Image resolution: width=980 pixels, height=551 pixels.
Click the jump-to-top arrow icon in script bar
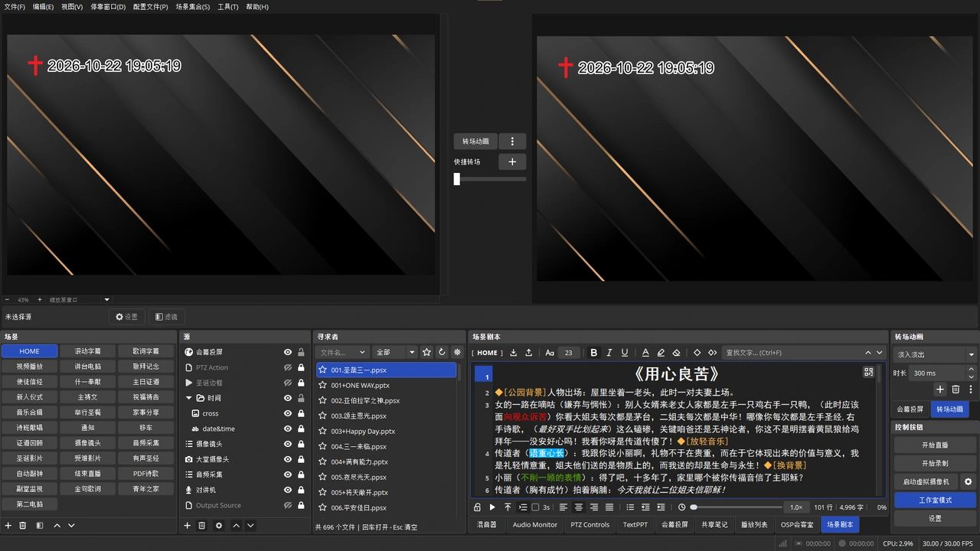508,507
